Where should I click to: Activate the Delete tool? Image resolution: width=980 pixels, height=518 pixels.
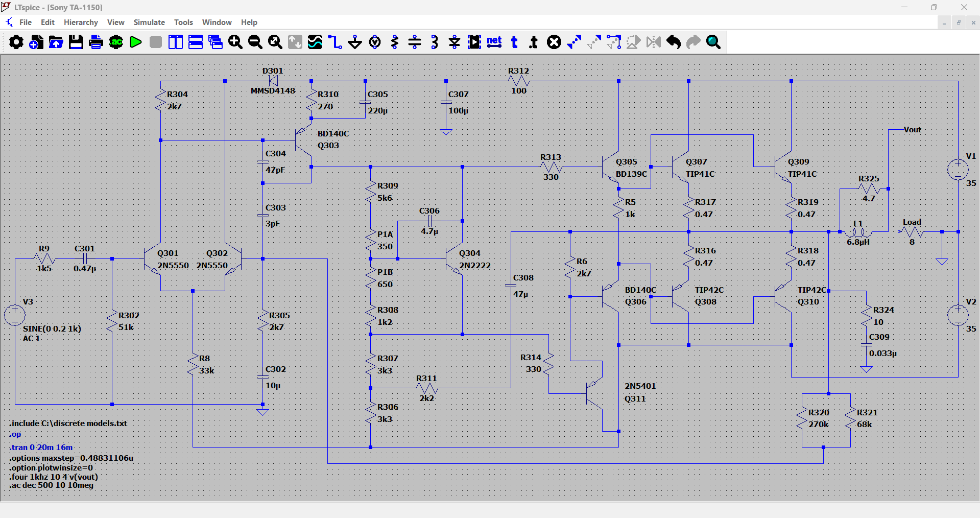coord(554,42)
